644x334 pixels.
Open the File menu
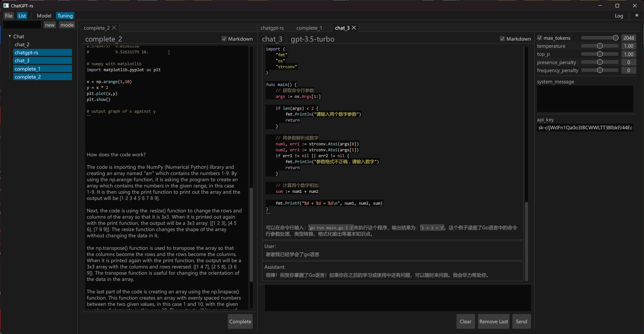[9, 15]
